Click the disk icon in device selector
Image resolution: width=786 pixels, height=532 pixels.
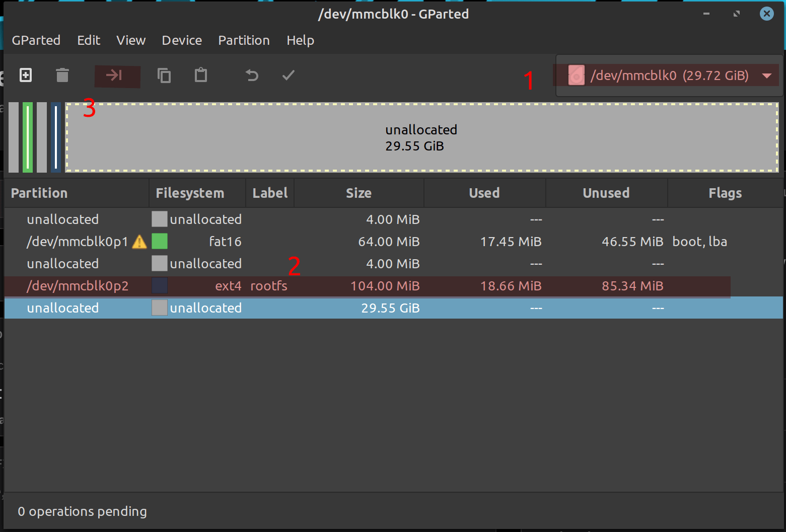point(577,75)
